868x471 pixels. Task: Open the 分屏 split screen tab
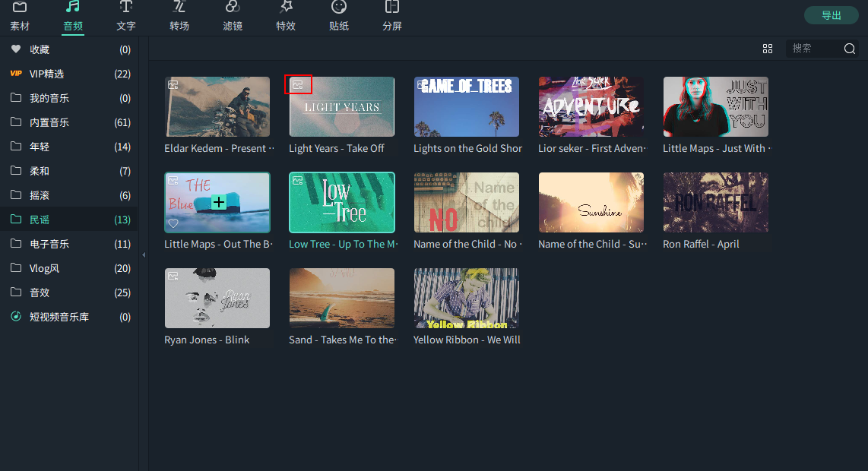(392, 17)
